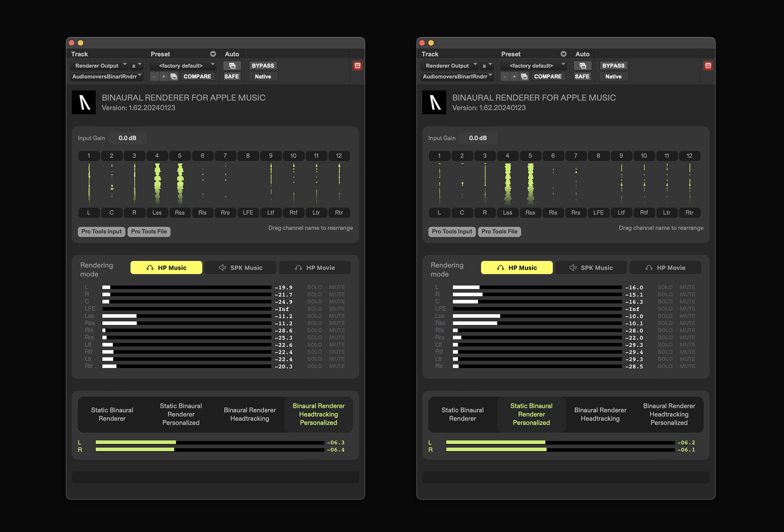Click the Input Gain 0.0 dB field, right window

[x=478, y=138]
